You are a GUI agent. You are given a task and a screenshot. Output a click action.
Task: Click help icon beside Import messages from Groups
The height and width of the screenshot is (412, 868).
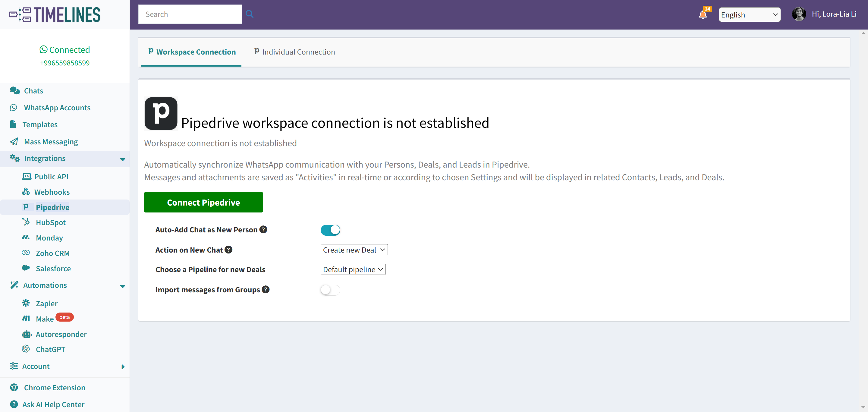(x=266, y=289)
